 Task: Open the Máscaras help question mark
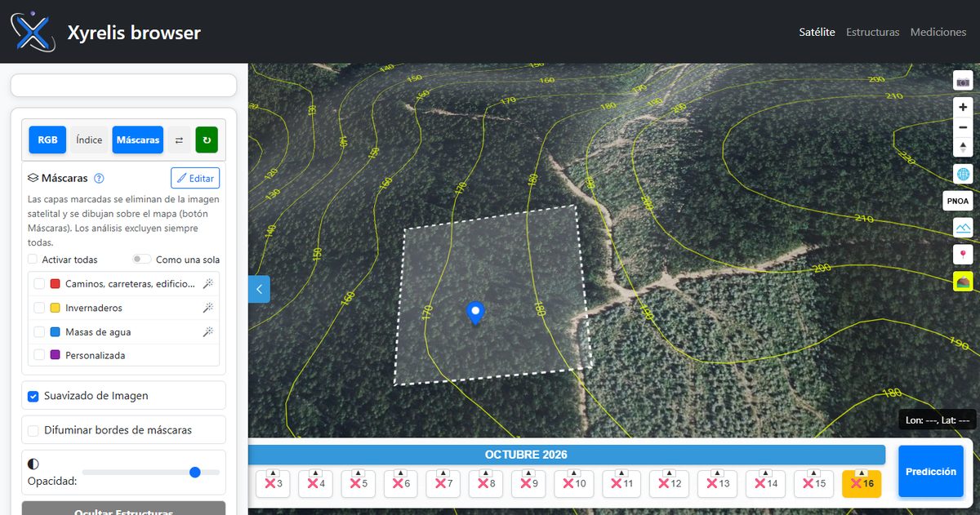99,178
